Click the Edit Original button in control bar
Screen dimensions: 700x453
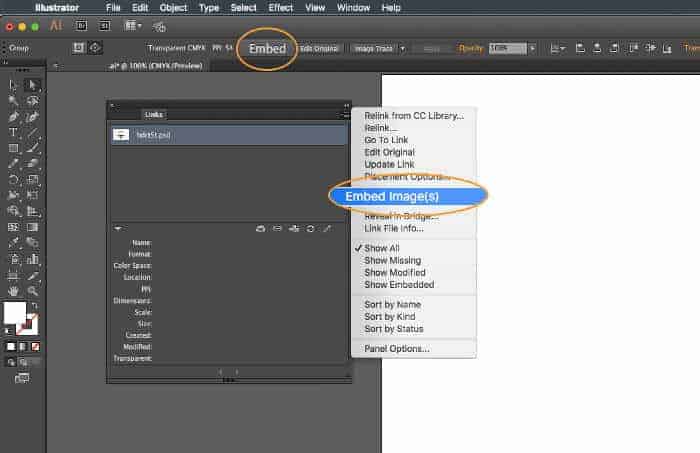click(x=319, y=48)
